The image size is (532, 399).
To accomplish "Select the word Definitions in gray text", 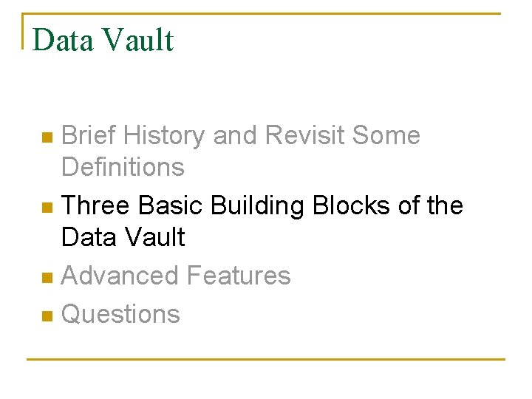I will (123, 166).
